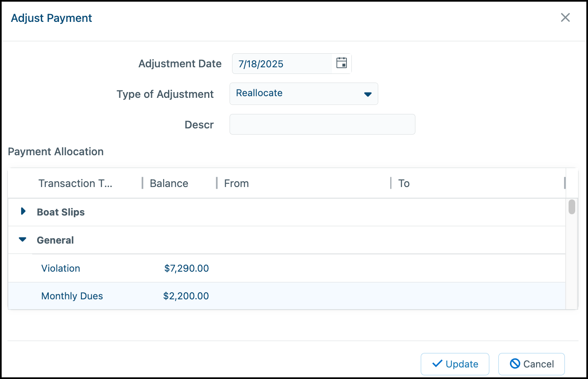This screenshot has width=588, height=379.
Task: Click the Transaction Type column header
Action: [x=75, y=183]
